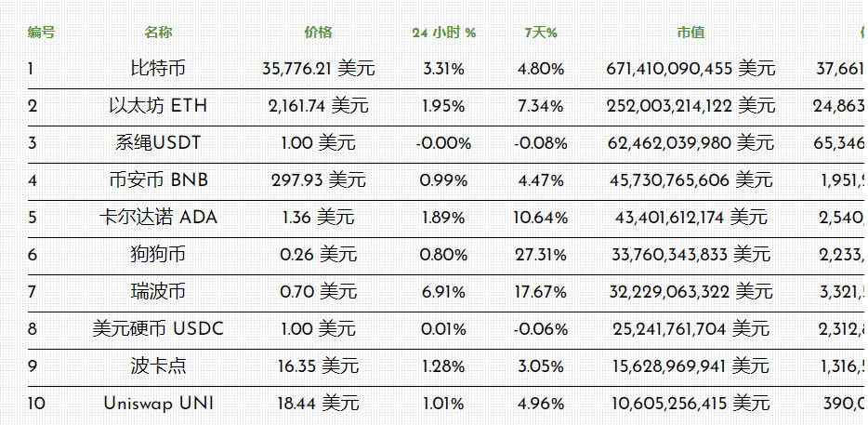Open the 以太坊 ETH link

[158, 106]
